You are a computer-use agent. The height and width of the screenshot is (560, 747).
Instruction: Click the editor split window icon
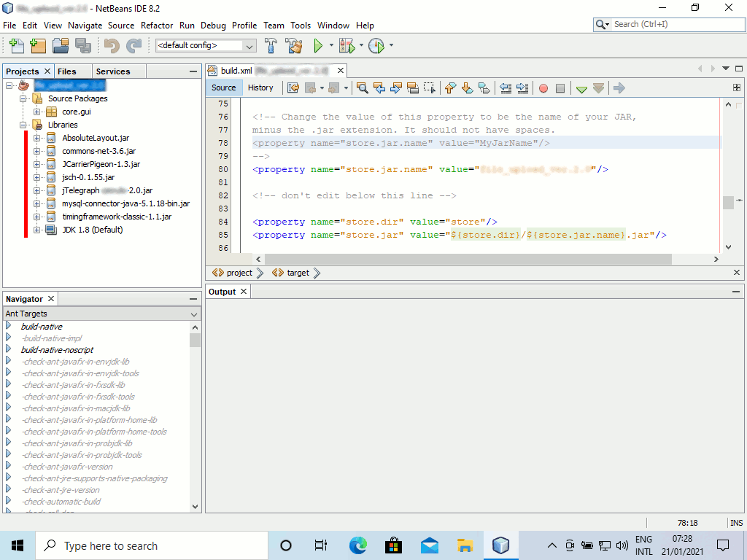point(737,87)
